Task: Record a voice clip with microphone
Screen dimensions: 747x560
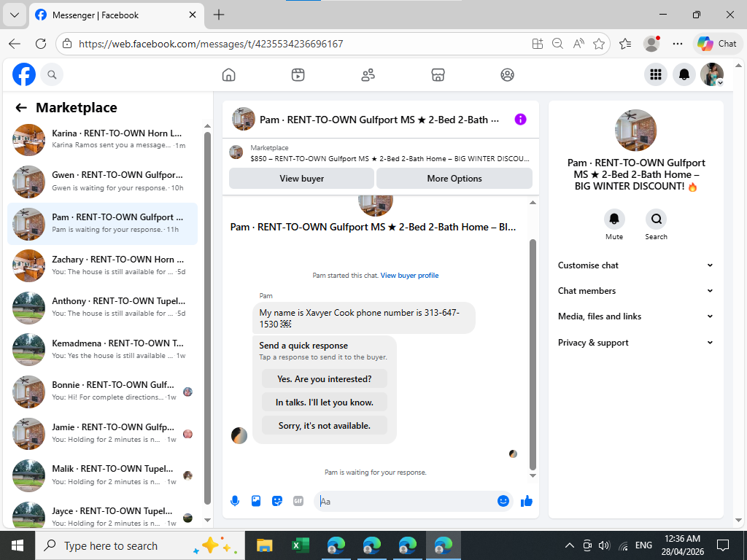Action: point(235,501)
